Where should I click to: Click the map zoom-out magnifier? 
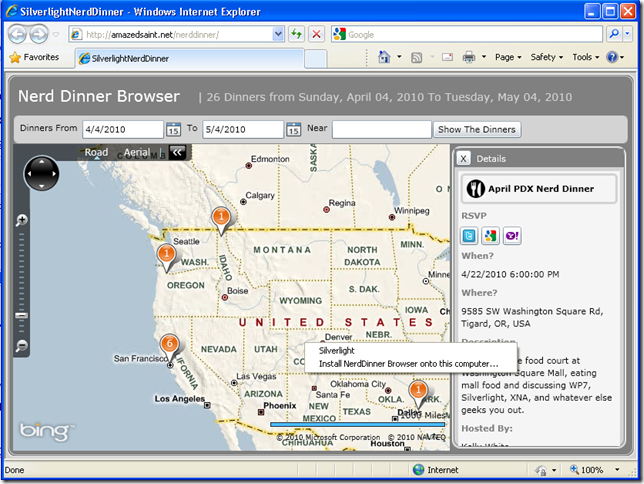point(22,346)
